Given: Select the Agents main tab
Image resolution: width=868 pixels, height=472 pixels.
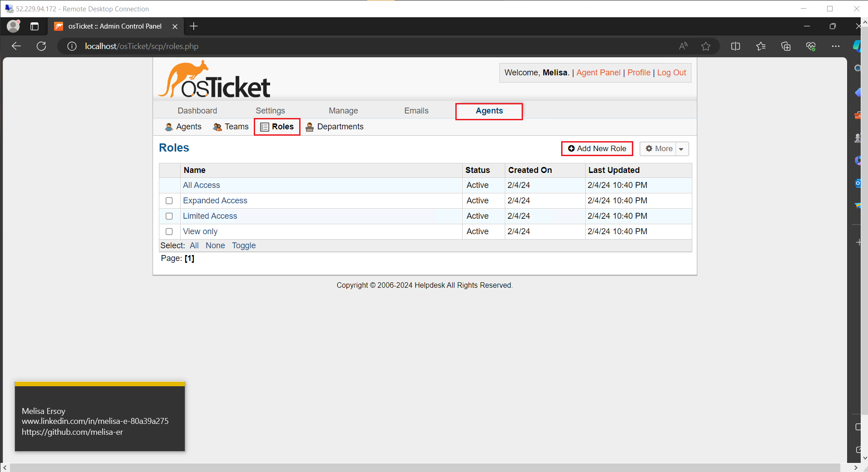Looking at the screenshot, I should point(489,111).
